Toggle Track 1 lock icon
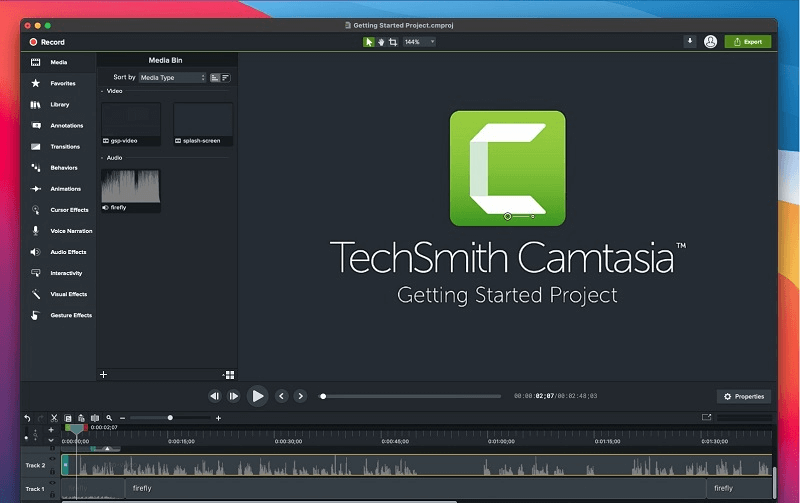800x503 pixels. point(53,494)
